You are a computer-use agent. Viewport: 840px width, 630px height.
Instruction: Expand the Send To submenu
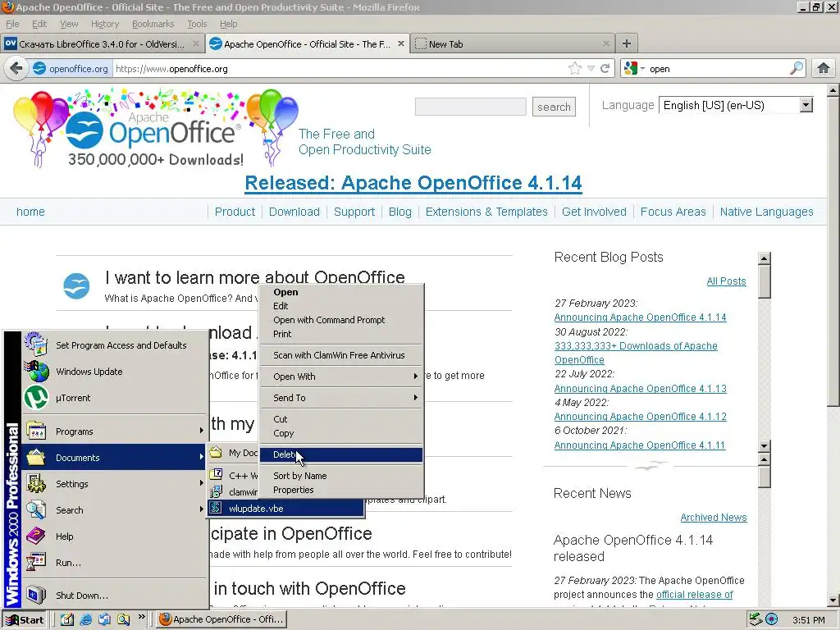341,398
